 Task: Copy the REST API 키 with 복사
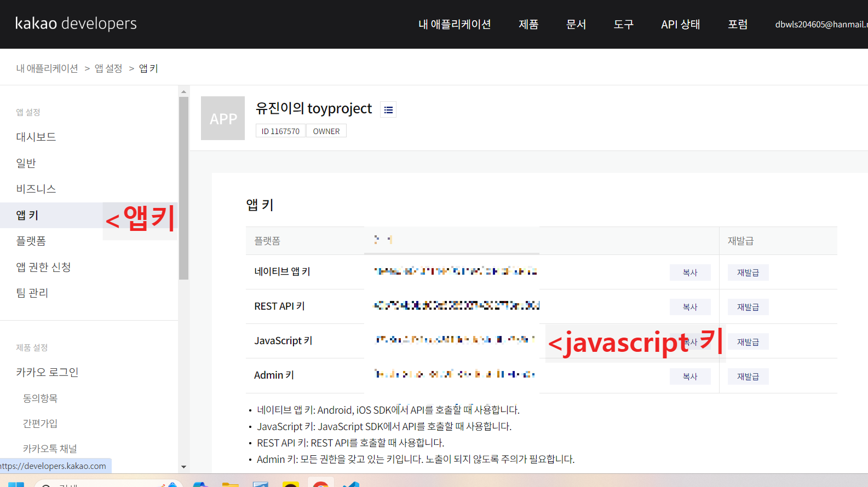click(x=690, y=307)
